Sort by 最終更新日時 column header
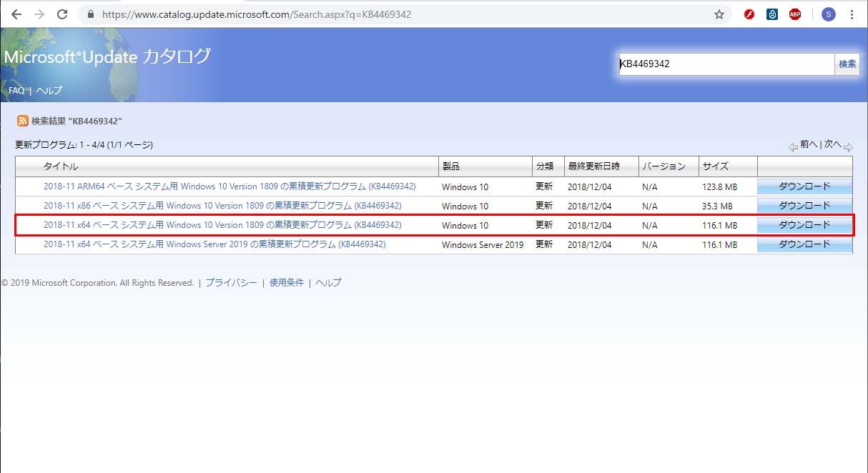 tap(593, 166)
